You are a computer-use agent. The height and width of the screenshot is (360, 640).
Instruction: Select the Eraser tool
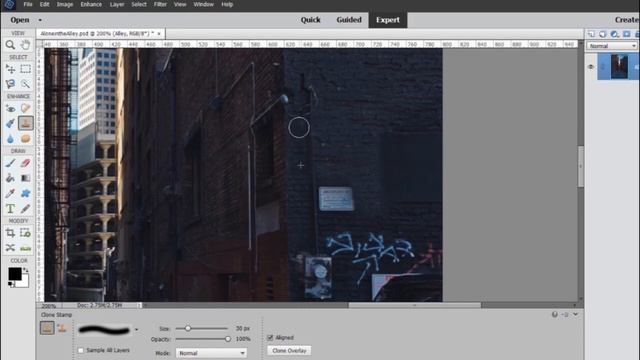click(25, 163)
